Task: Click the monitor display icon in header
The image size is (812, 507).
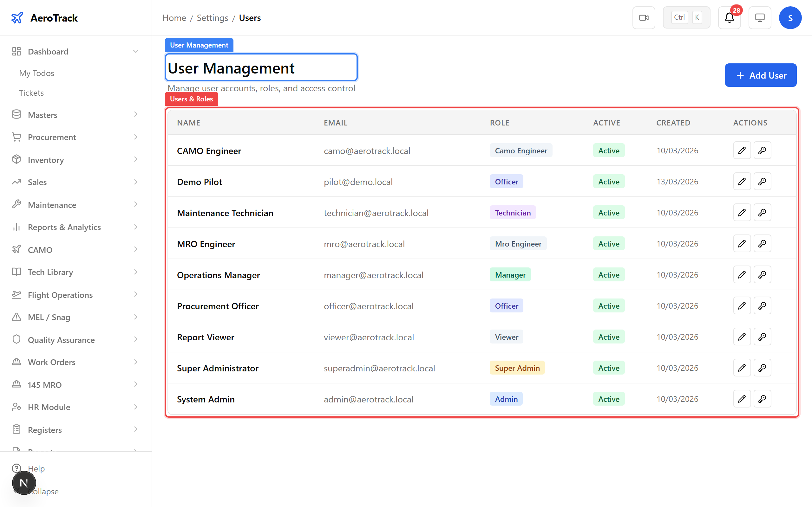Action: point(760,17)
